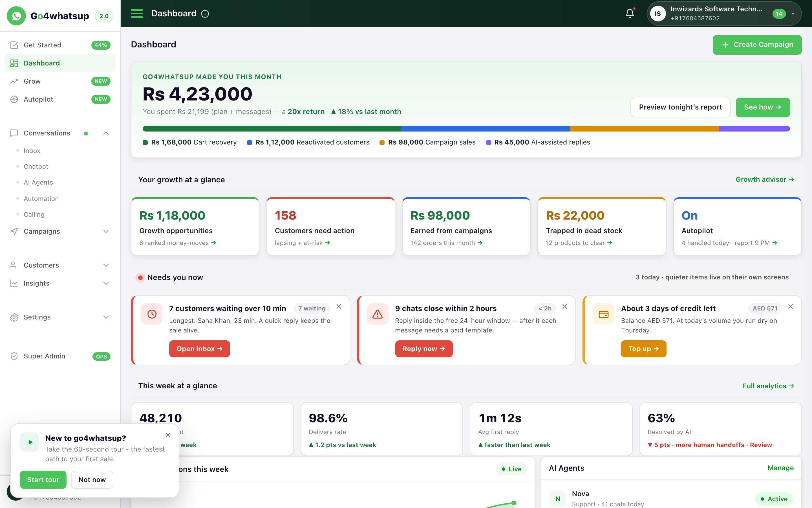Dismiss the 9 chats close alert
812x508 pixels.
[x=565, y=306]
